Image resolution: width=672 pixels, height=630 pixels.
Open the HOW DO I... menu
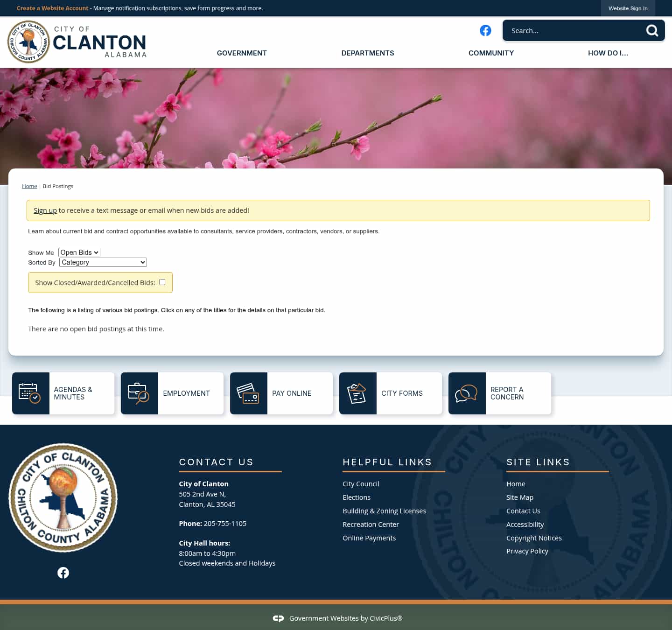[x=608, y=53]
